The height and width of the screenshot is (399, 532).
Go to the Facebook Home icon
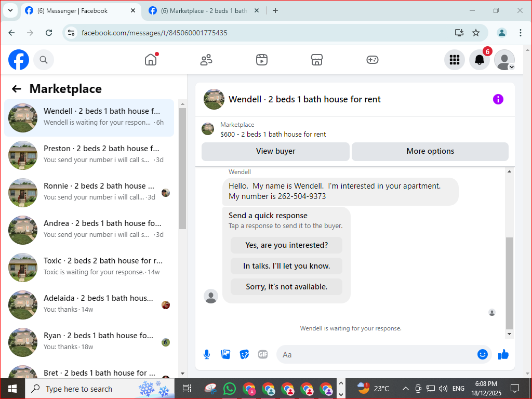tap(151, 60)
